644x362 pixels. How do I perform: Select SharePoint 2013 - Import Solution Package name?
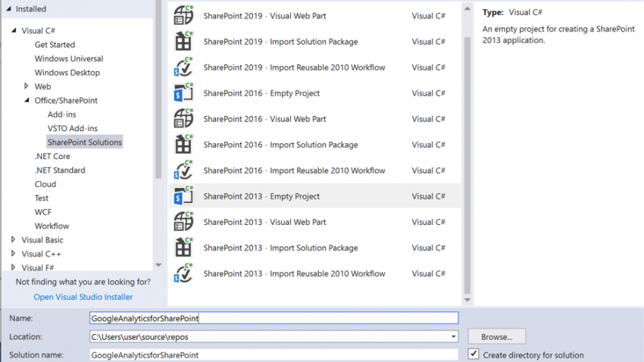pyautogui.click(x=280, y=248)
